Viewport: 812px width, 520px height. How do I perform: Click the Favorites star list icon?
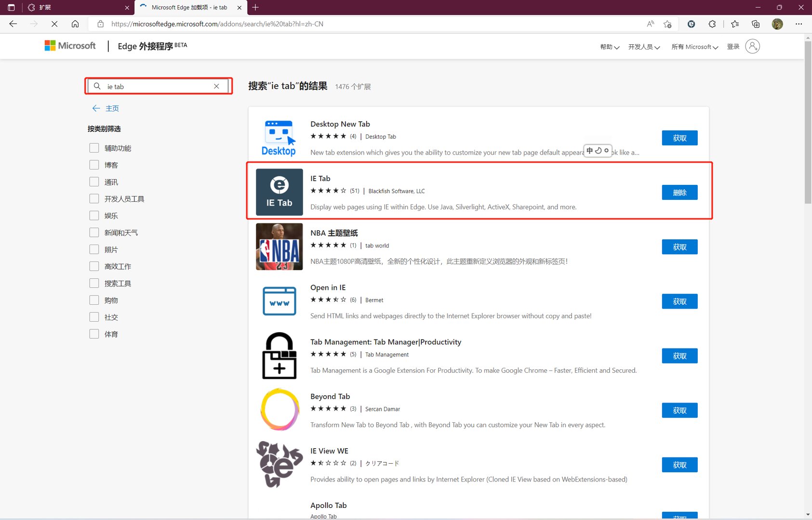point(734,24)
